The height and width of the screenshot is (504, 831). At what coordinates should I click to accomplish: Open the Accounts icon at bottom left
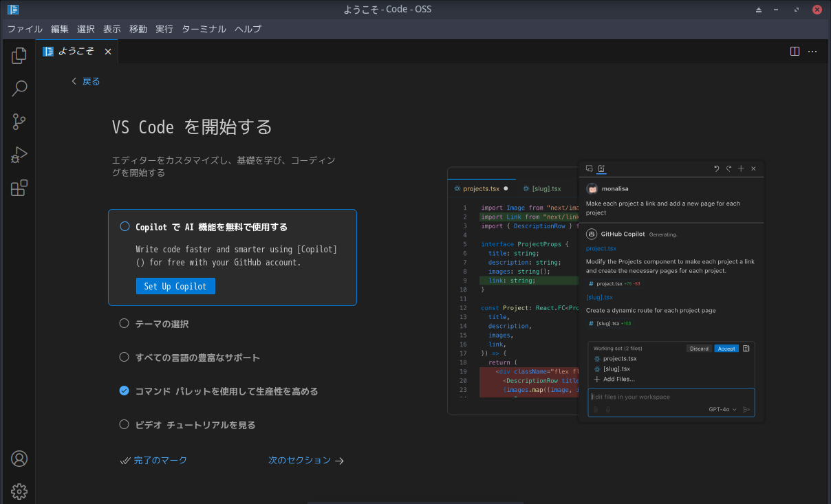pyautogui.click(x=19, y=459)
